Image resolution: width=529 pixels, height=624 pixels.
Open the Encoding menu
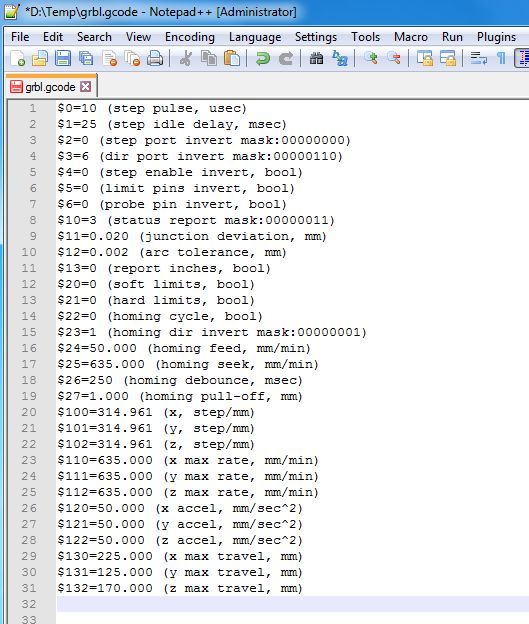(190, 37)
